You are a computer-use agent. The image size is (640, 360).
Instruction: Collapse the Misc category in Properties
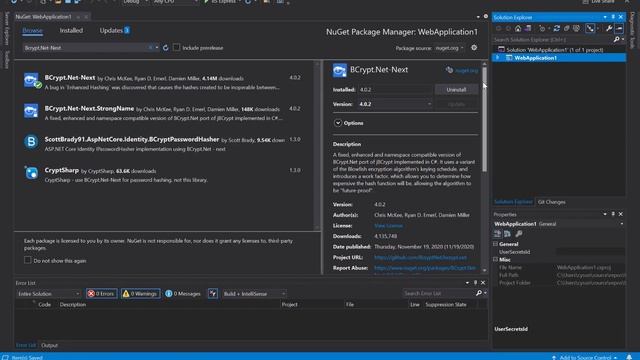pyautogui.click(x=495, y=259)
